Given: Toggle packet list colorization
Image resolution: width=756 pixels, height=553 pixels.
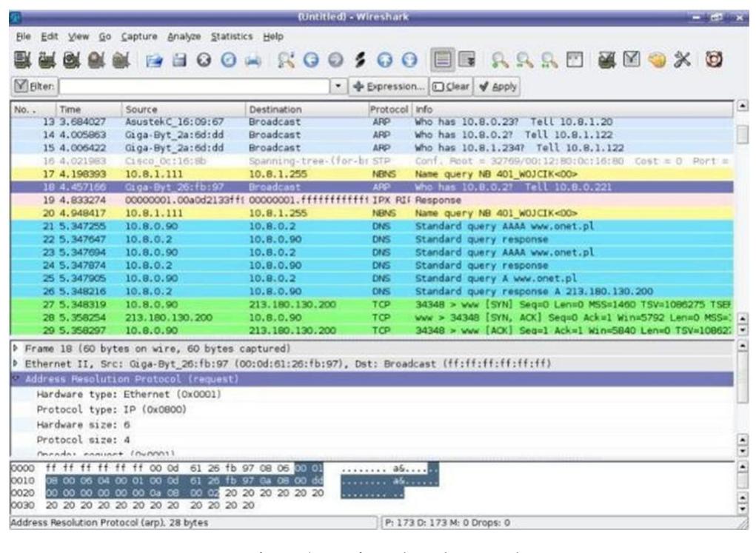Looking at the screenshot, I should [x=443, y=60].
